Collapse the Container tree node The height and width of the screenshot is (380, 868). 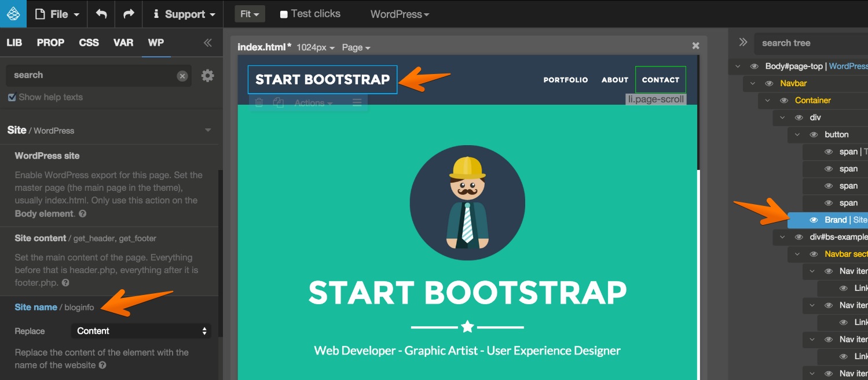click(x=768, y=101)
